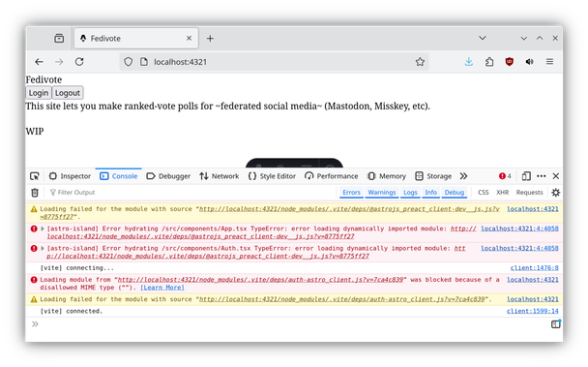
Task: Open auth-astro_client.js URL in blocked MIME error
Action: pyautogui.click(x=260, y=280)
